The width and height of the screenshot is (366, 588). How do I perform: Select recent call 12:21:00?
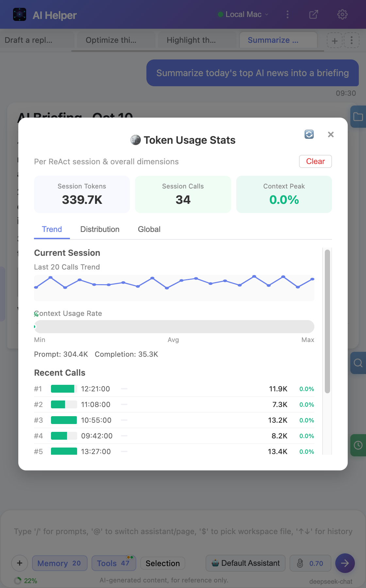(174, 389)
